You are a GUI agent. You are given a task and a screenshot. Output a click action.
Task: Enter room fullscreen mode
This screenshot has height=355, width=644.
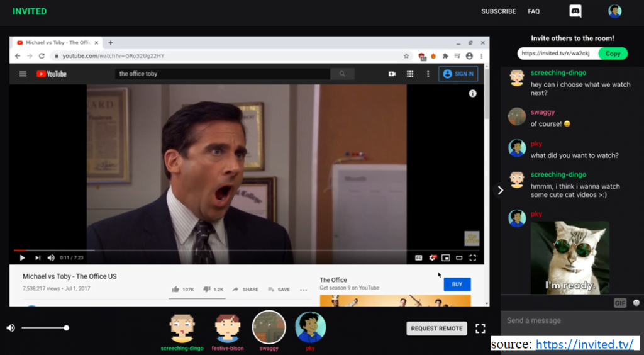[x=480, y=329]
